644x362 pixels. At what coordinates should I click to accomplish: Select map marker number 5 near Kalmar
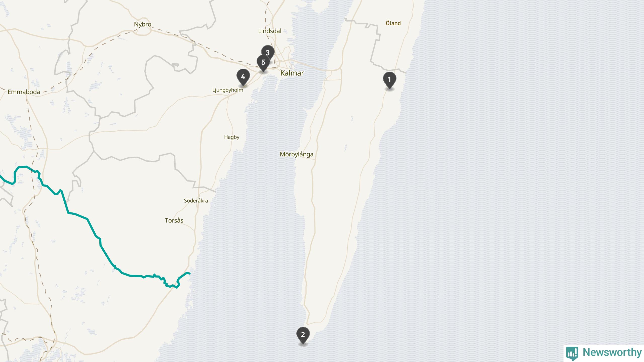point(263,63)
